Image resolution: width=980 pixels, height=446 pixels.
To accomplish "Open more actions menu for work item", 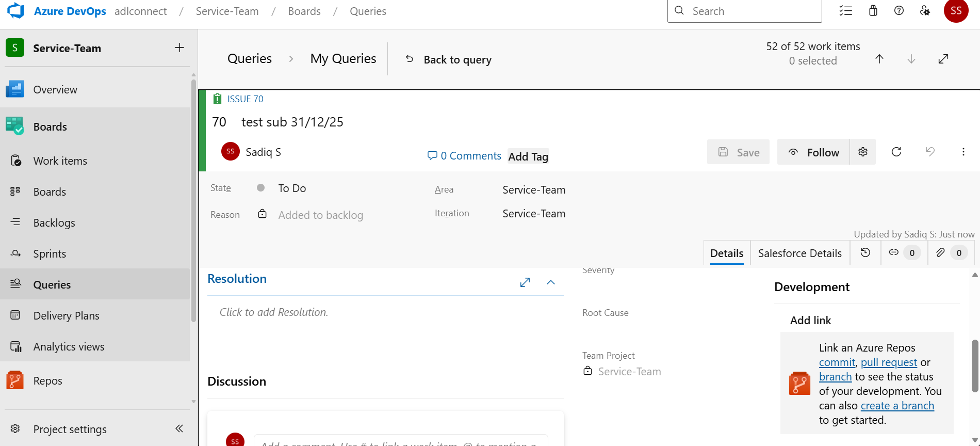I will pos(963,152).
